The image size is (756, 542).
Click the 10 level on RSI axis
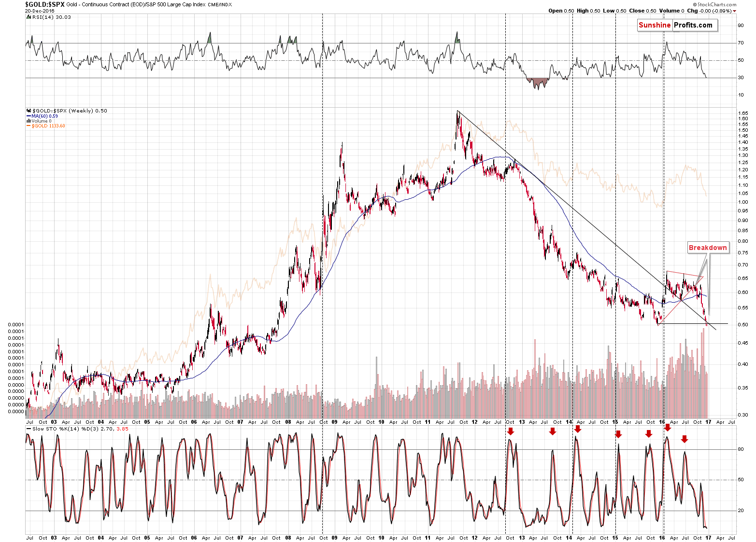[x=741, y=95]
